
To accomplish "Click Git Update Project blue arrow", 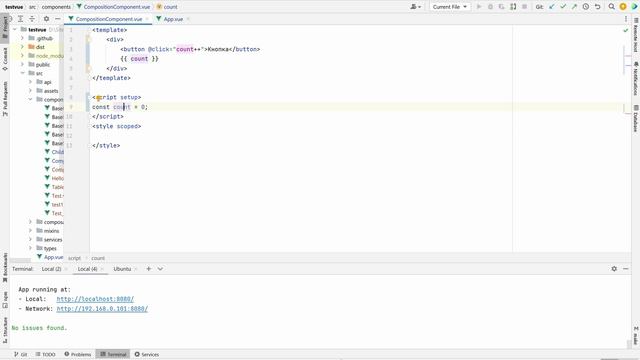I will point(551,7).
